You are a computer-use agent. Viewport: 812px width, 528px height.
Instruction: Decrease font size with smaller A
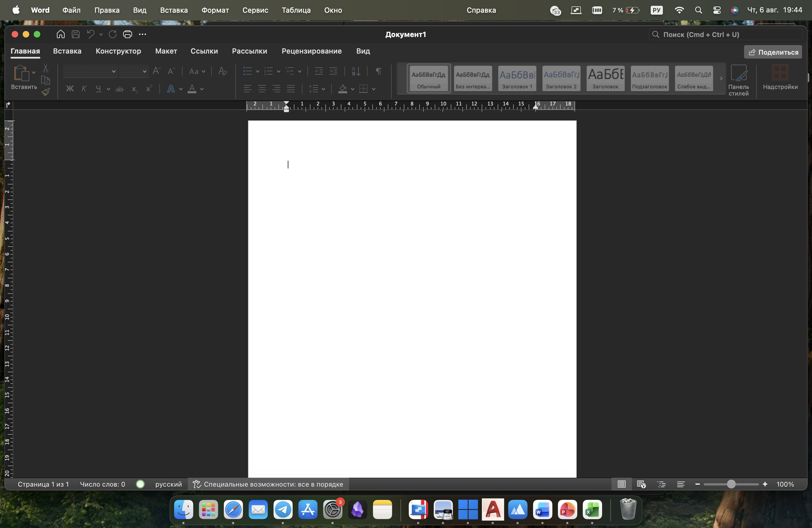[x=171, y=71]
